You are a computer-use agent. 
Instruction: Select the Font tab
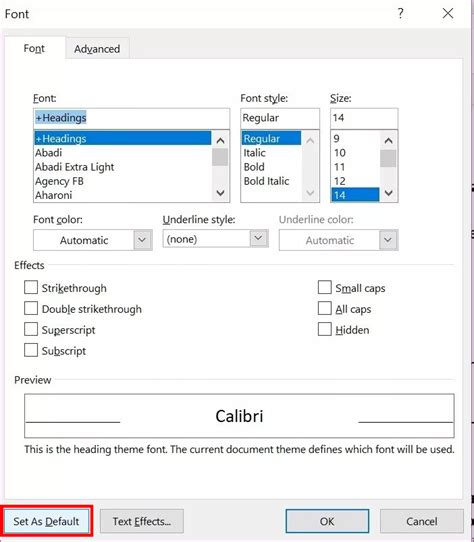click(x=34, y=48)
